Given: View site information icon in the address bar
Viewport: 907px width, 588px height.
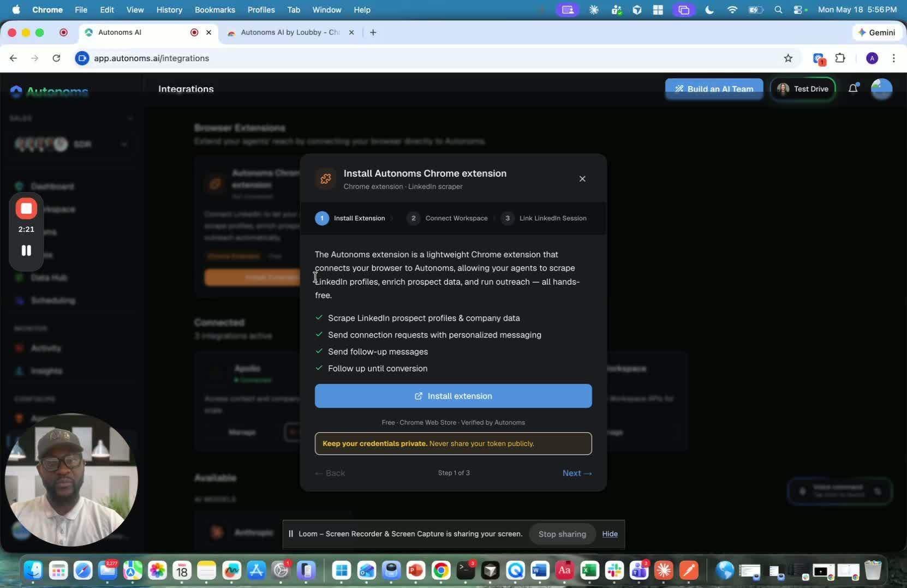Looking at the screenshot, I should [x=82, y=58].
